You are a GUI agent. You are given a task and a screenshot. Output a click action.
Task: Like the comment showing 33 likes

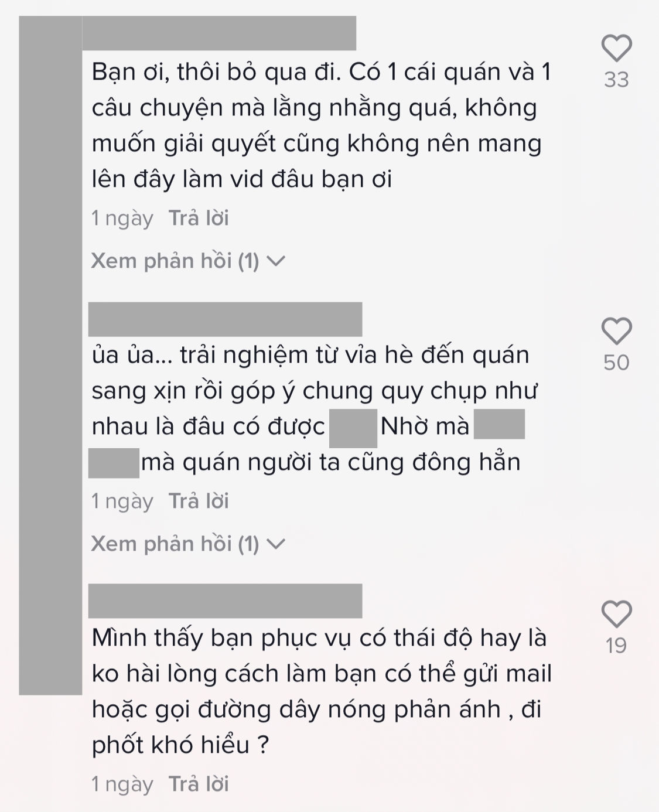point(617,48)
